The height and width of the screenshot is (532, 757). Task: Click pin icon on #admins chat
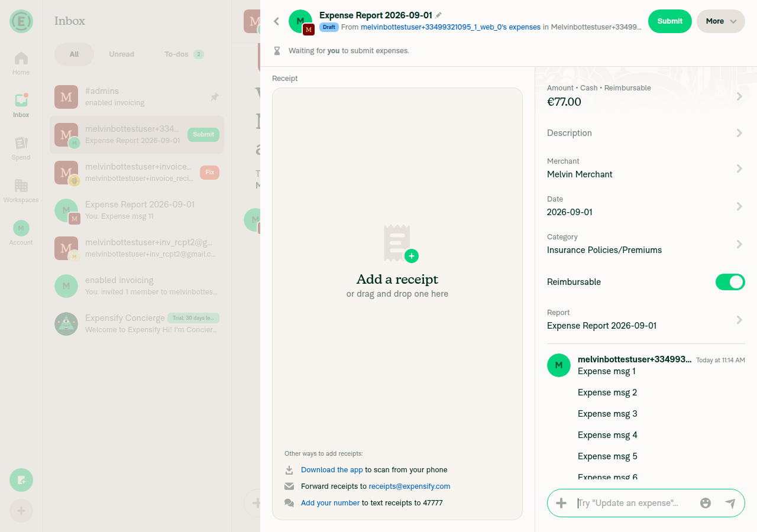215,97
